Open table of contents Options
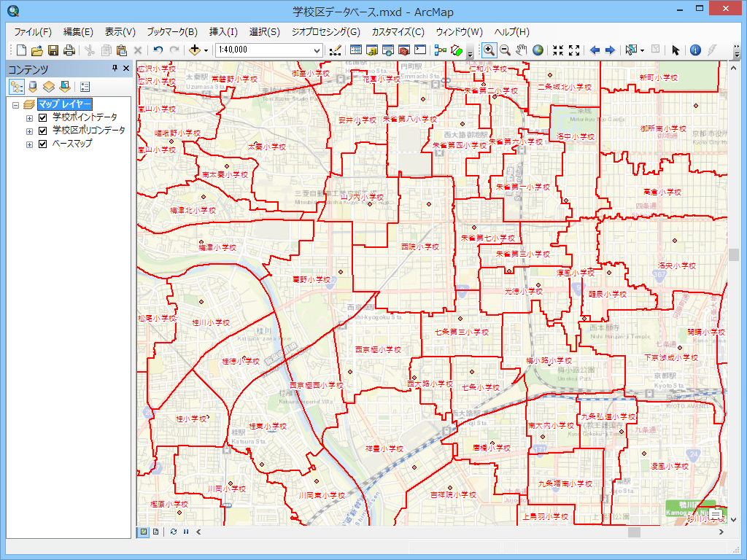Image resolution: width=747 pixels, height=560 pixels. (x=85, y=87)
